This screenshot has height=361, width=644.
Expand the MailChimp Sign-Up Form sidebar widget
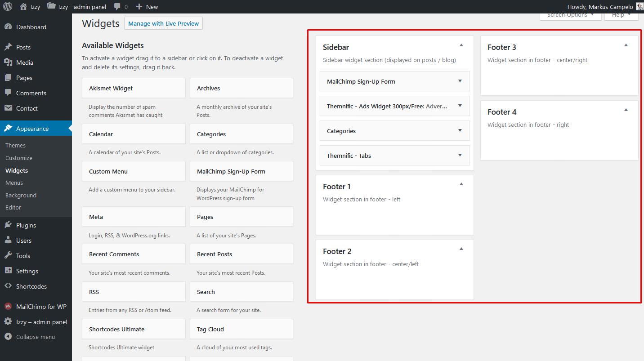(460, 81)
